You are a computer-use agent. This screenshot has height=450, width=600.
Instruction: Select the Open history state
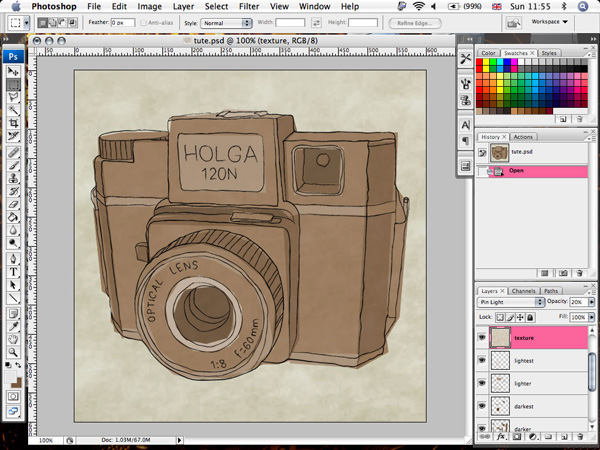[532, 171]
